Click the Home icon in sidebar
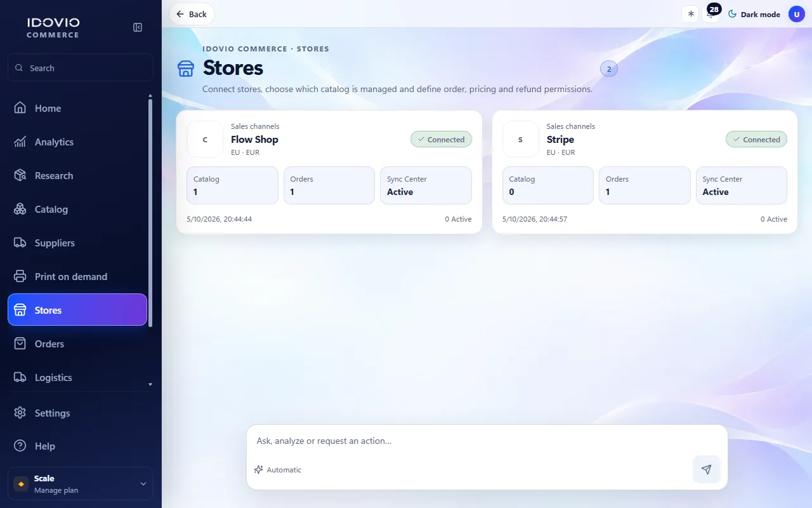Viewport: 812px width, 508px height. tap(20, 108)
